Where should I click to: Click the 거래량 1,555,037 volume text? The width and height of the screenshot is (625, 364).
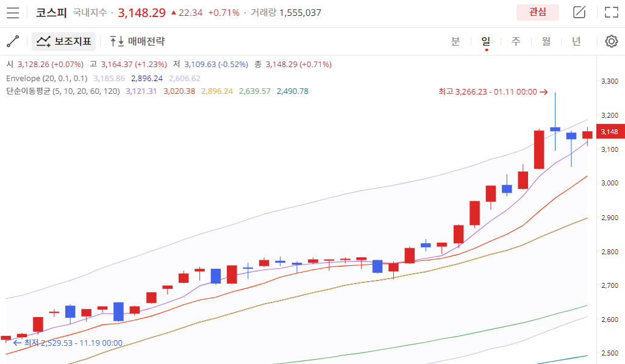[286, 13]
